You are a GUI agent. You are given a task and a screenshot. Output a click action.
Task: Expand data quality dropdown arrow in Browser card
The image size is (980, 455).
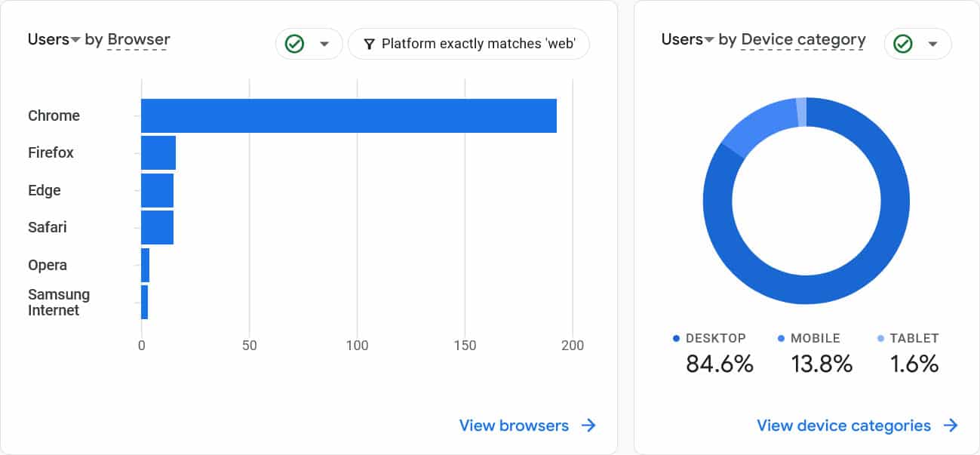coord(325,44)
